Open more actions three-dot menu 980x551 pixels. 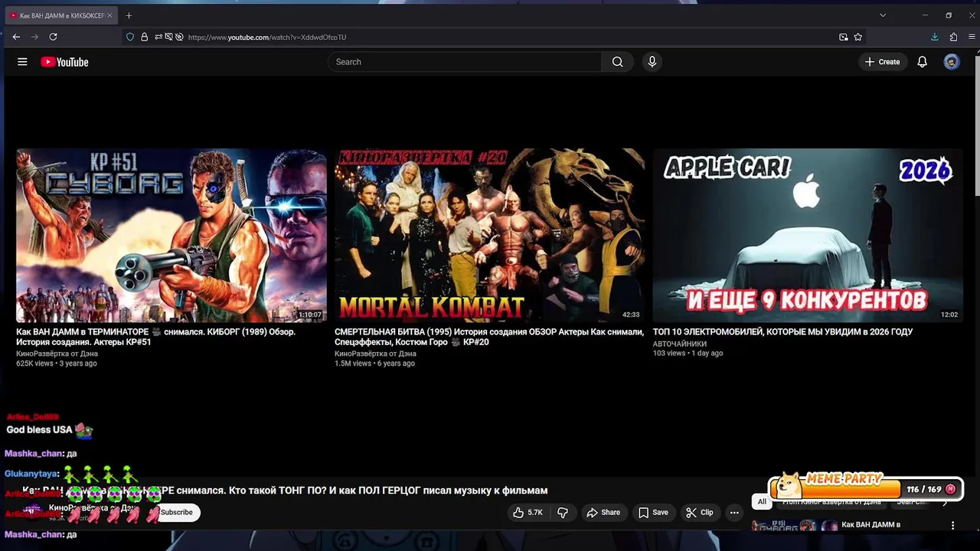tap(734, 512)
